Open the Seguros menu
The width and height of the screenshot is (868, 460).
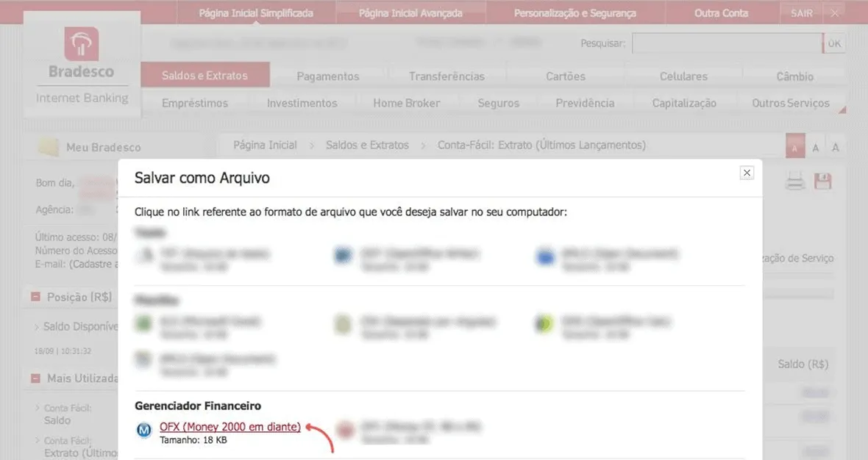coord(498,103)
